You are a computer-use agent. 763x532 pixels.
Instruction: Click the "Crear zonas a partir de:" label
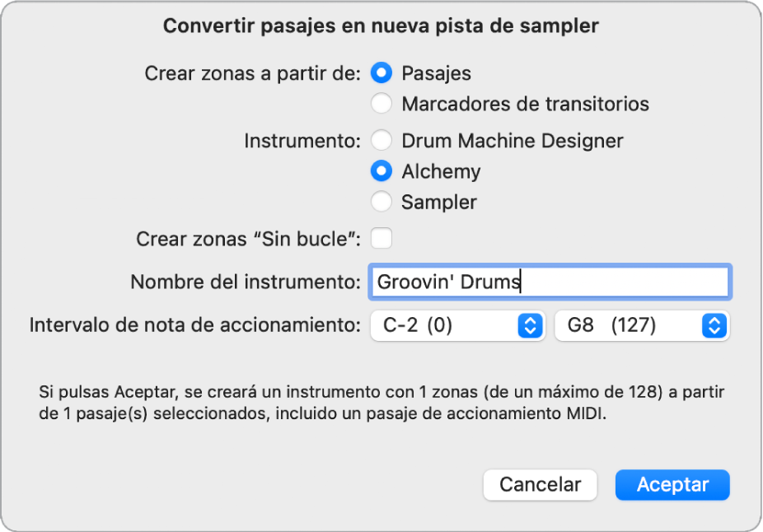click(253, 73)
